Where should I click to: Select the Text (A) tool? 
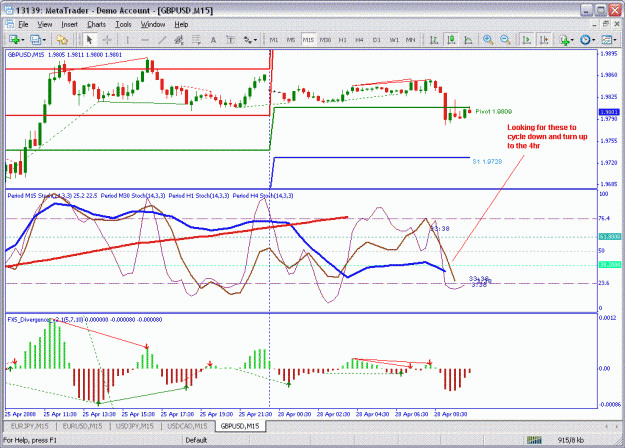213,39
